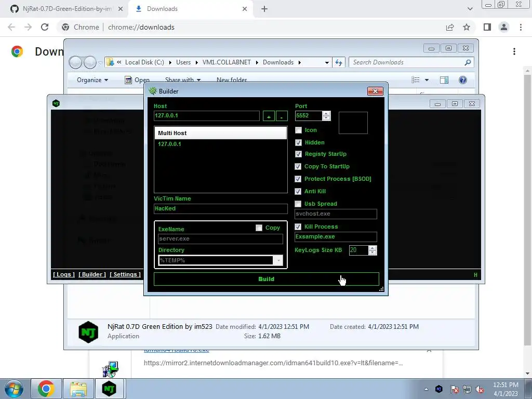The image size is (532, 399).
Task: Click Explorer refresh button beside address bar
Action: [x=339, y=62]
